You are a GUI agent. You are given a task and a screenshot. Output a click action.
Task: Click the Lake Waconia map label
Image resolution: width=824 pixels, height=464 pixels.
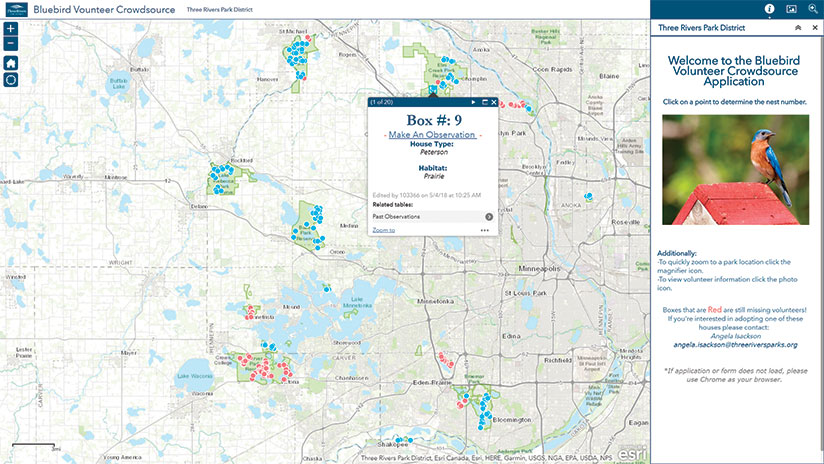coord(194,376)
